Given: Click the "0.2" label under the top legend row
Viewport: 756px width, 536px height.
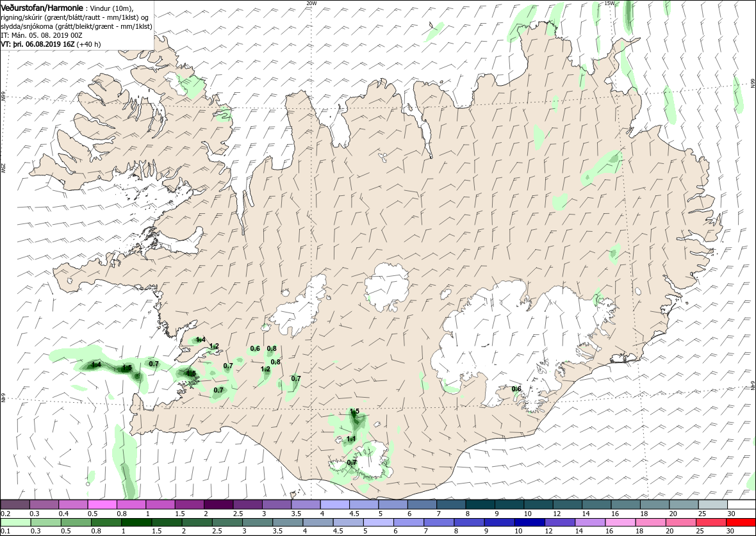Looking at the screenshot, I should pyautogui.click(x=6, y=514).
